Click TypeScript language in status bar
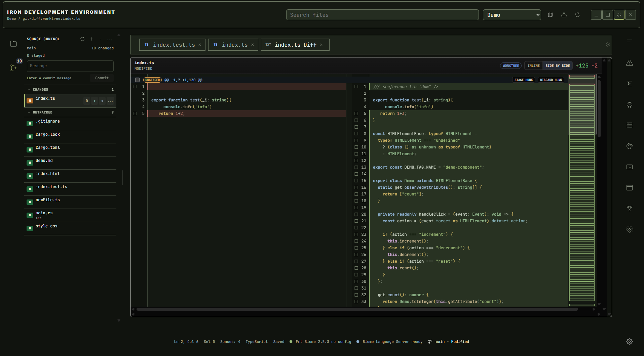644x356 pixels. click(x=257, y=342)
